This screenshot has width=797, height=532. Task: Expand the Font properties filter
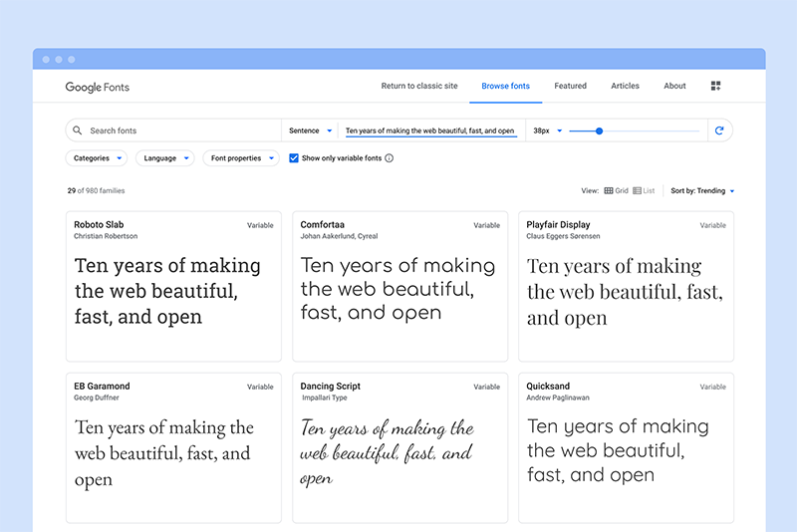[x=241, y=158]
